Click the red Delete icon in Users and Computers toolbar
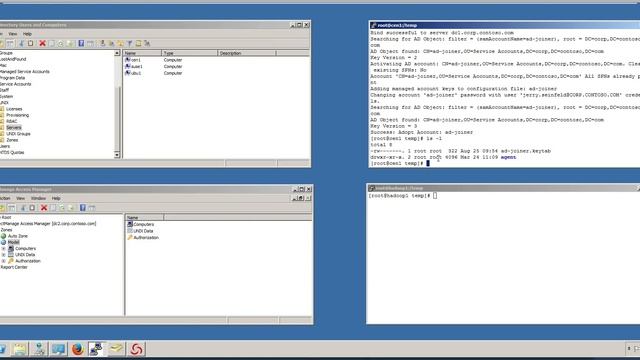640x360 pixels. pyautogui.click(x=42, y=43)
